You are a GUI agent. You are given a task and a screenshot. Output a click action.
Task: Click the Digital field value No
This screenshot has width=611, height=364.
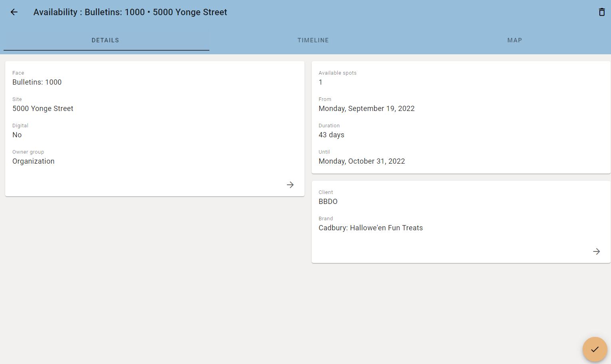pos(17,135)
